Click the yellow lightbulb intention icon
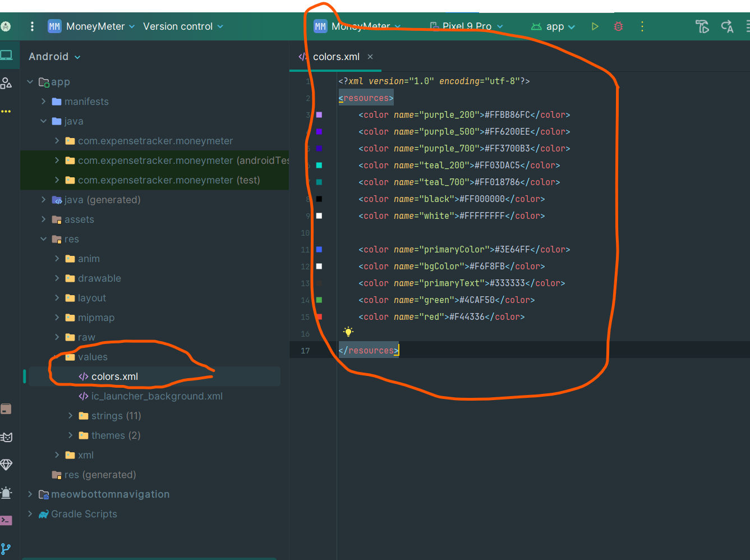This screenshot has width=750, height=560. click(348, 332)
